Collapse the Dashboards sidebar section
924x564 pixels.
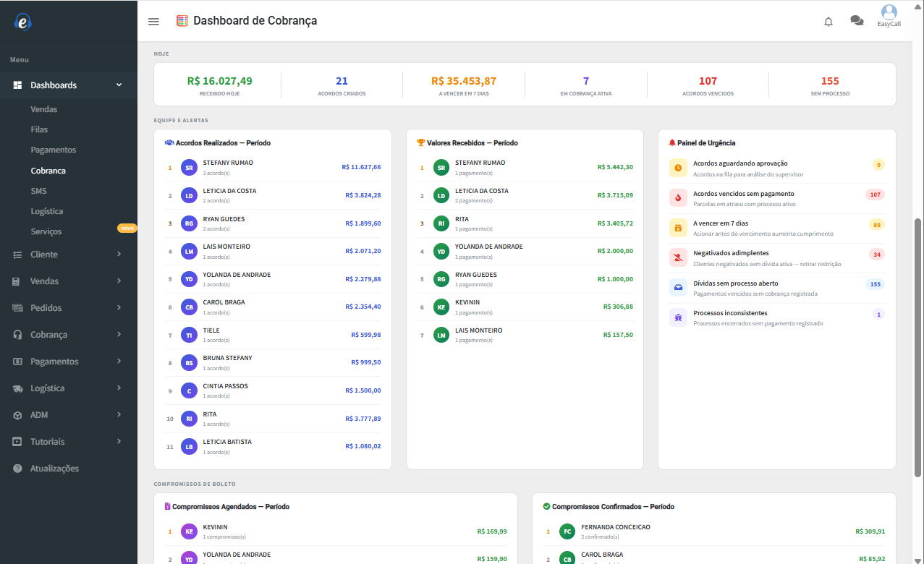point(69,85)
